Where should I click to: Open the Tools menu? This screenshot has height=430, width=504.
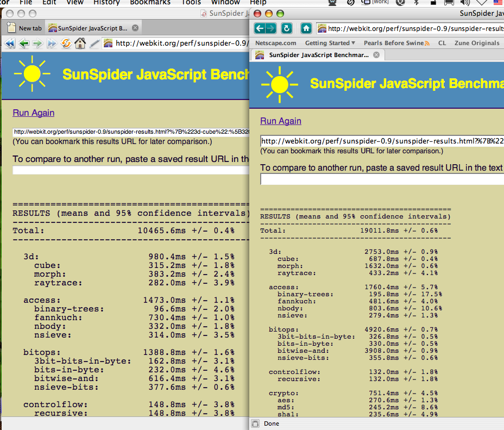coord(191,3)
